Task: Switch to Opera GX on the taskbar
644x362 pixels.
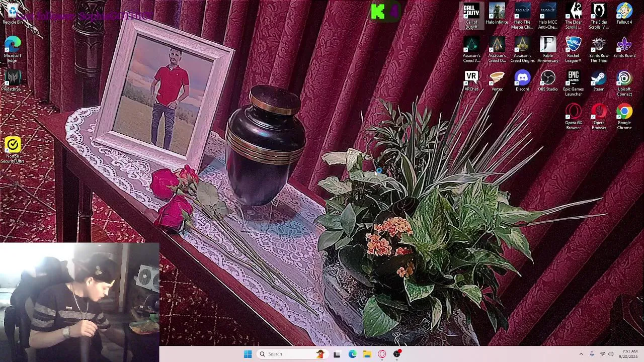Action: pos(382,354)
